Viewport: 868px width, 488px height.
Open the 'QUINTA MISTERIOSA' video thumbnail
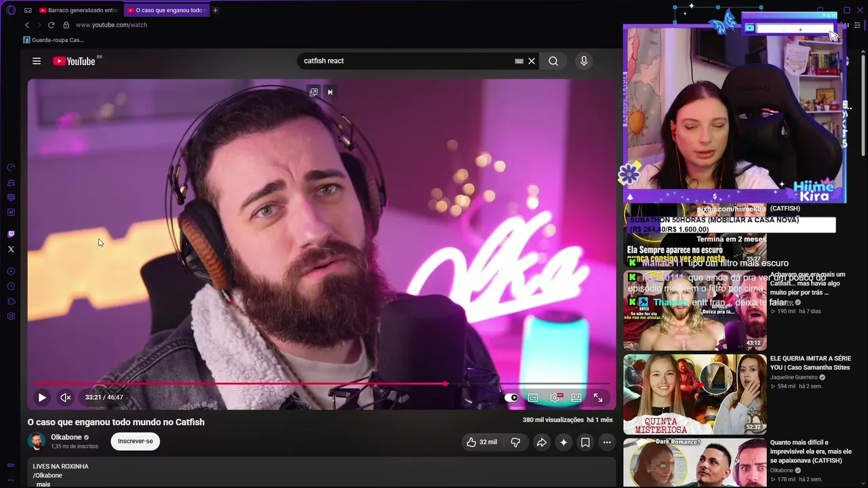coord(695,394)
